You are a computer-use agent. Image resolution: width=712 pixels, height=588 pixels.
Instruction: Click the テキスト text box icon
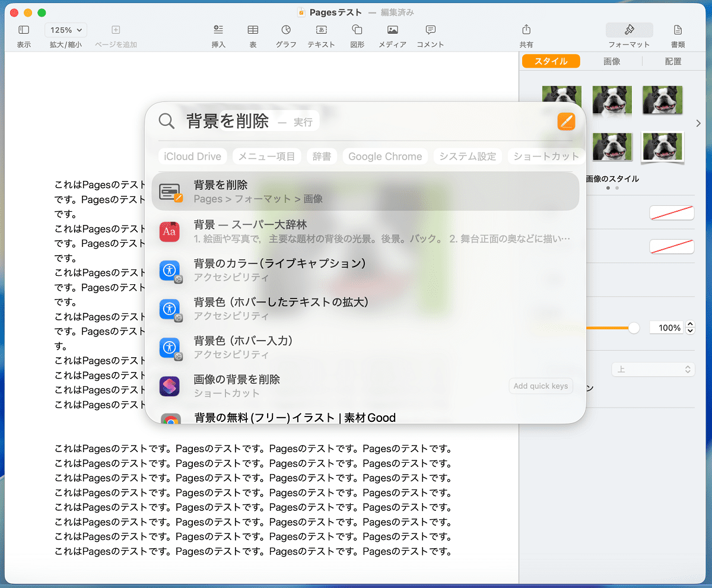click(x=321, y=30)
